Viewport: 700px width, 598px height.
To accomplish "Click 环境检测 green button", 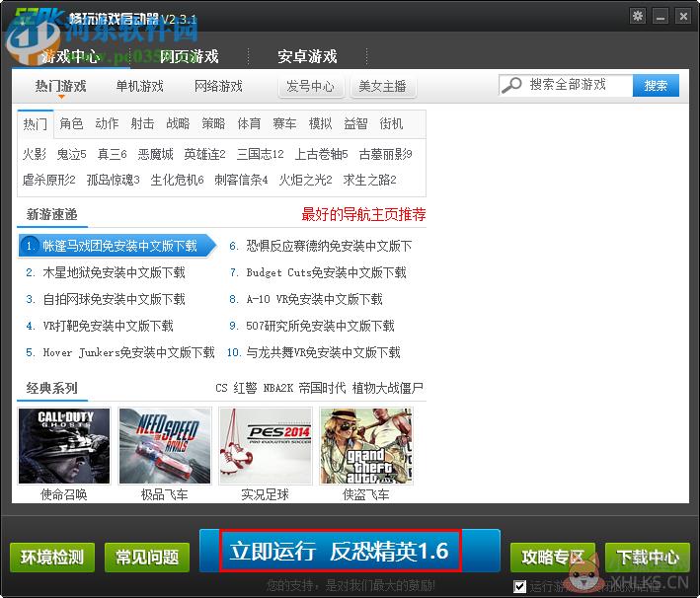I will pos(52,558).
